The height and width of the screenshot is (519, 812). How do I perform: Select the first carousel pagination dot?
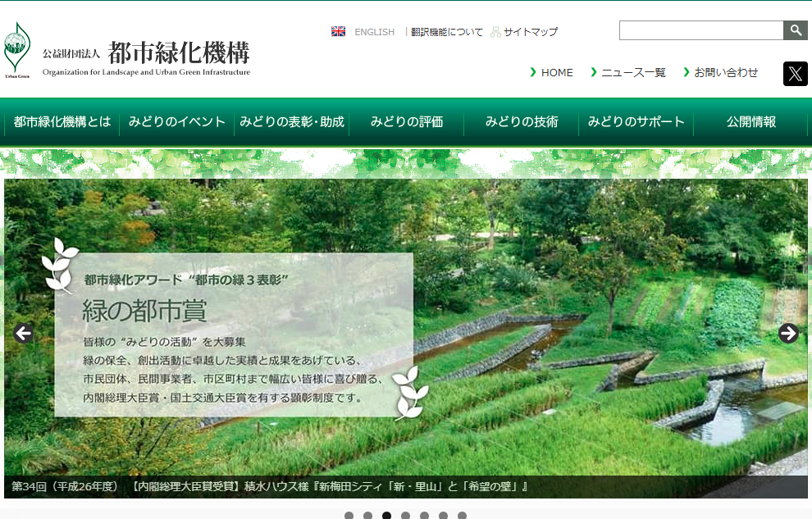click(x=349, y=516)
